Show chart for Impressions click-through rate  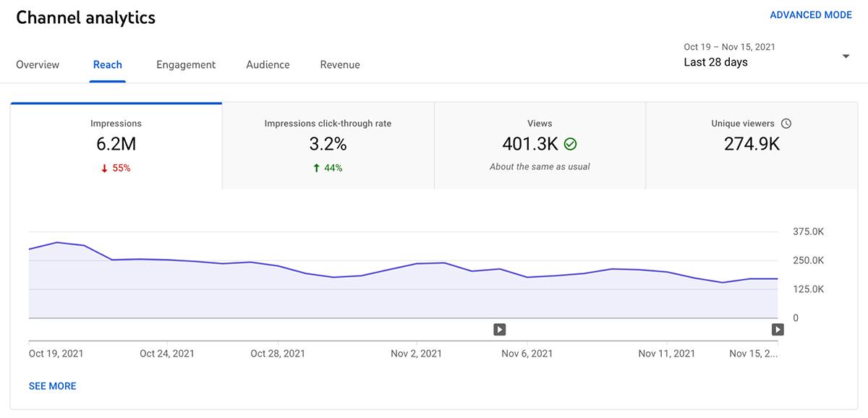pyautogui.click(x=328, y=143)
